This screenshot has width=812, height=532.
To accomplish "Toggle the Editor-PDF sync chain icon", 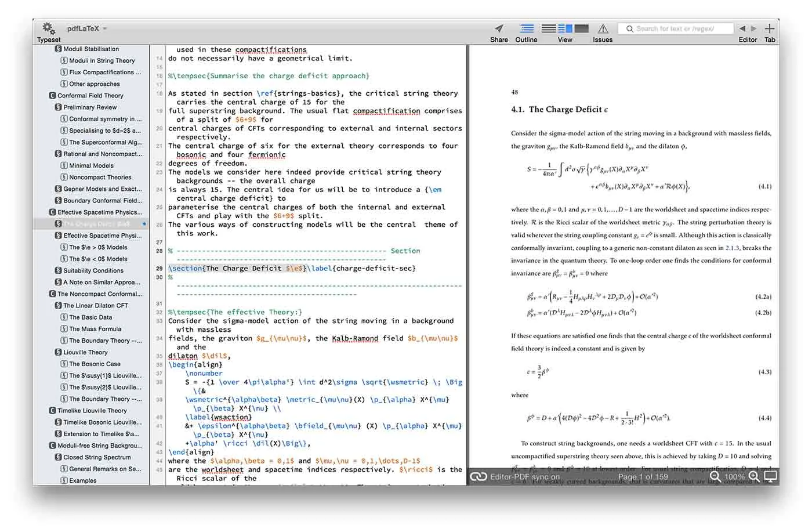I will 478,476.
